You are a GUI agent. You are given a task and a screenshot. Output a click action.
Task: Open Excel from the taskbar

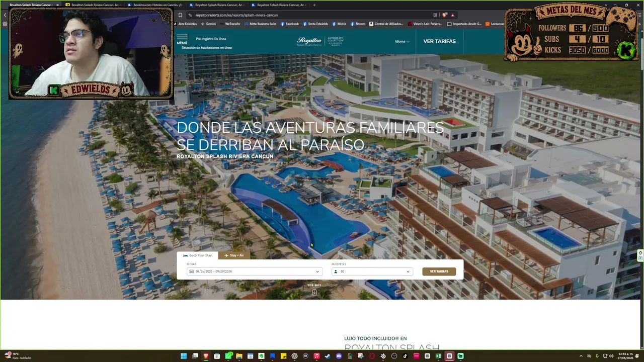coord(438,356)
